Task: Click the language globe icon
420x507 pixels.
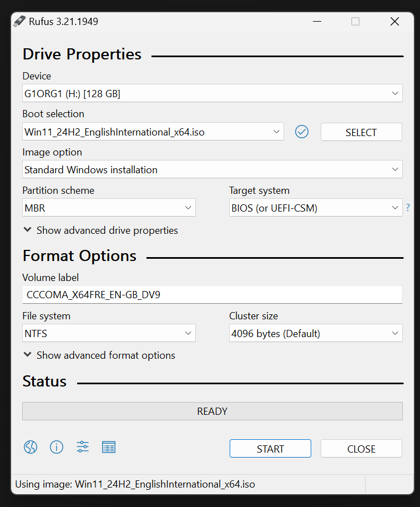Action: (31, 447)
